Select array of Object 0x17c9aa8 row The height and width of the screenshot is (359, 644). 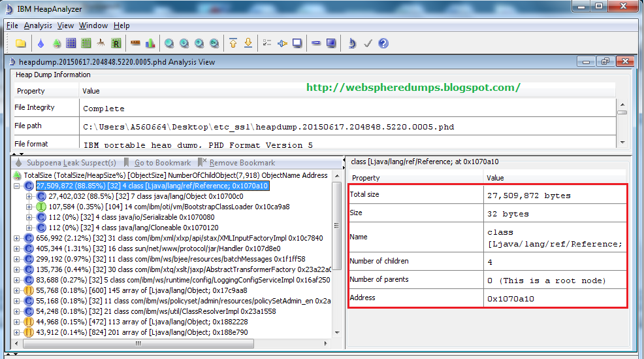tap(142, 290)
